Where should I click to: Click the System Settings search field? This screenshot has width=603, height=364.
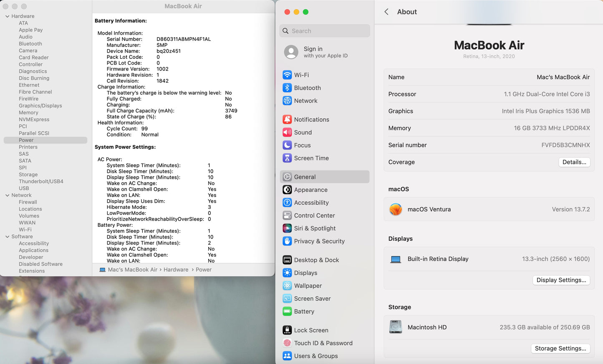(325, 30)
